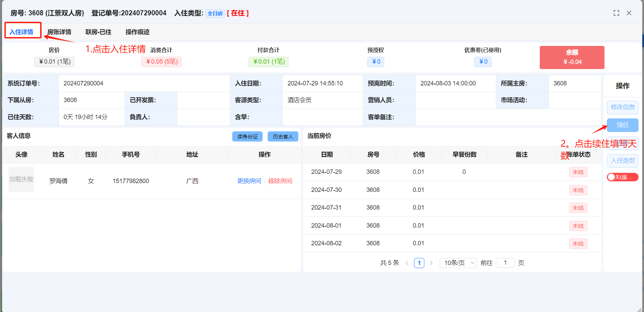Click the 修改信息 button

pyautogui.click(x=622, y=107)
